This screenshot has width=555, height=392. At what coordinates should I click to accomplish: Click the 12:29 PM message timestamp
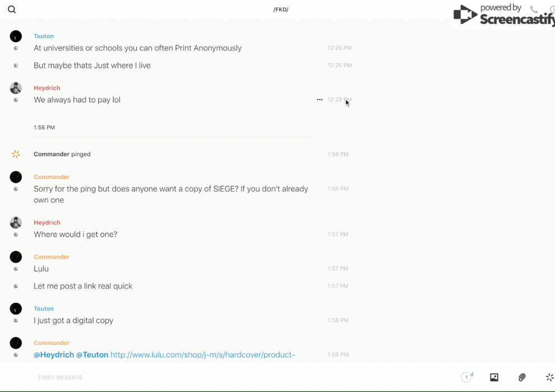coord(339,100)
